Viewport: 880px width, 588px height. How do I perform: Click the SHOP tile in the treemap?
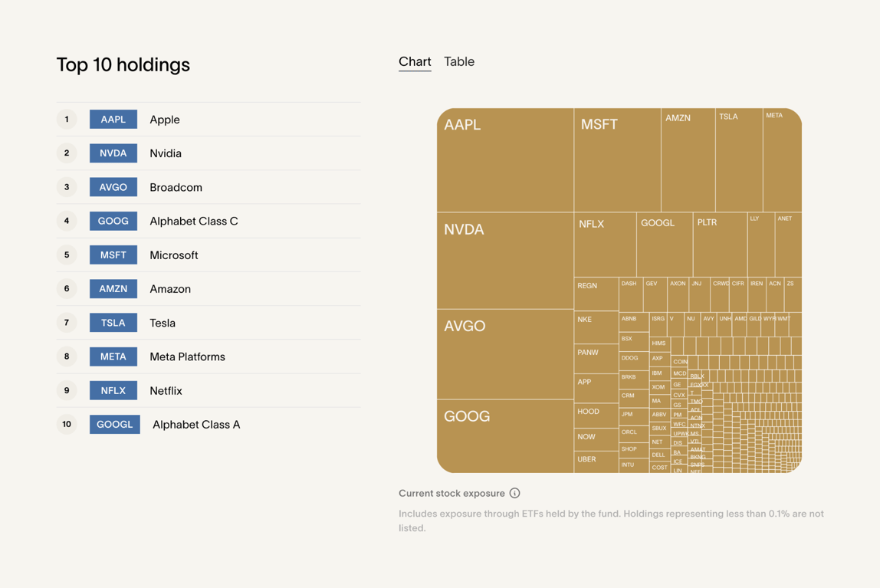point(634,451)
